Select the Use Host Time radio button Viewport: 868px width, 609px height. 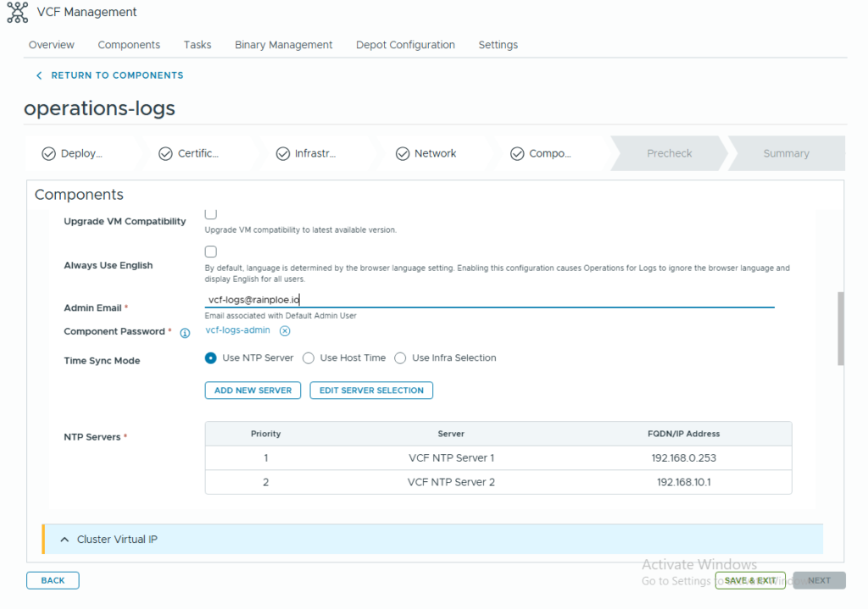[x=309, y=358]
